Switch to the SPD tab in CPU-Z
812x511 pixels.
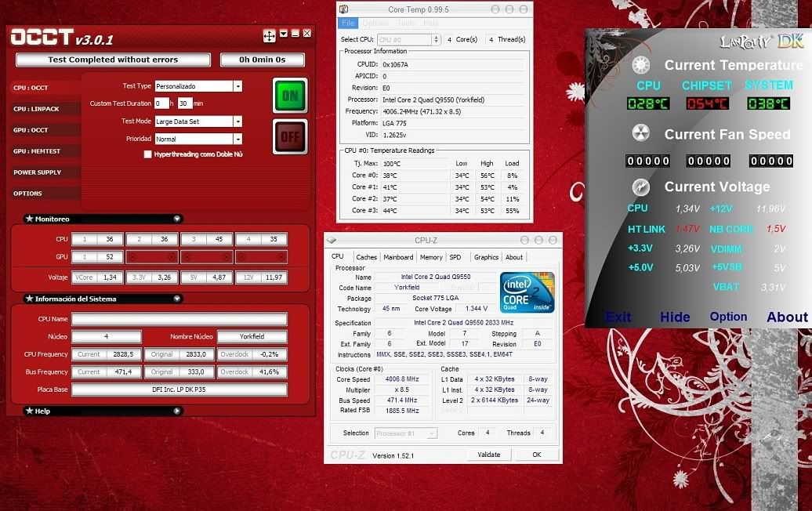click(x=455, y=257)
